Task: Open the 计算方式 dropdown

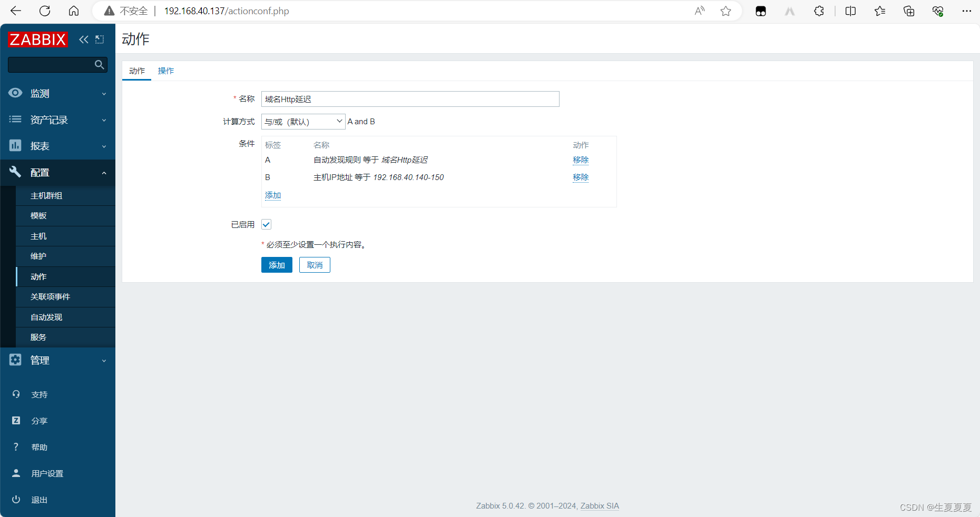Action: tap(303, 122)
